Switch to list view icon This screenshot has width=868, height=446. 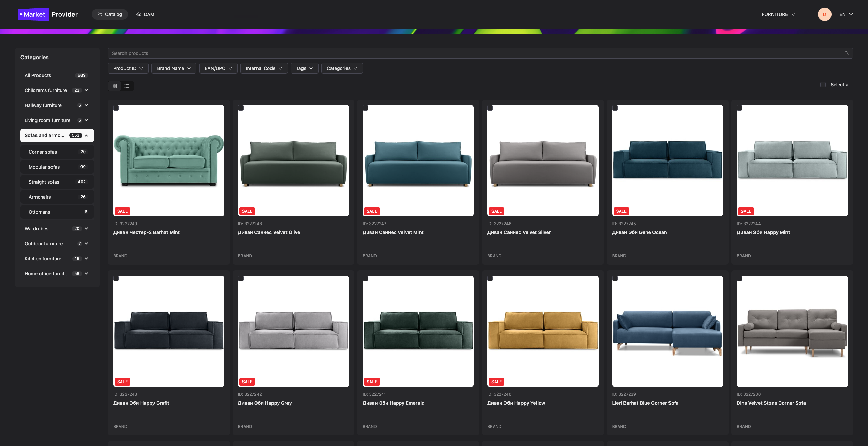click(127, 86)
